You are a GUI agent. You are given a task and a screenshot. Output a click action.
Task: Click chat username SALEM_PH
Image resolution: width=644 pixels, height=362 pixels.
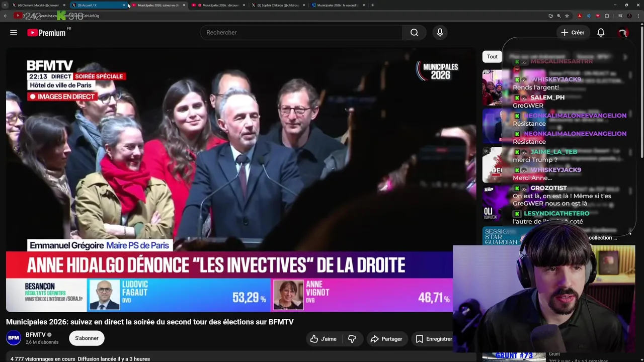click(x=547, y=98)
